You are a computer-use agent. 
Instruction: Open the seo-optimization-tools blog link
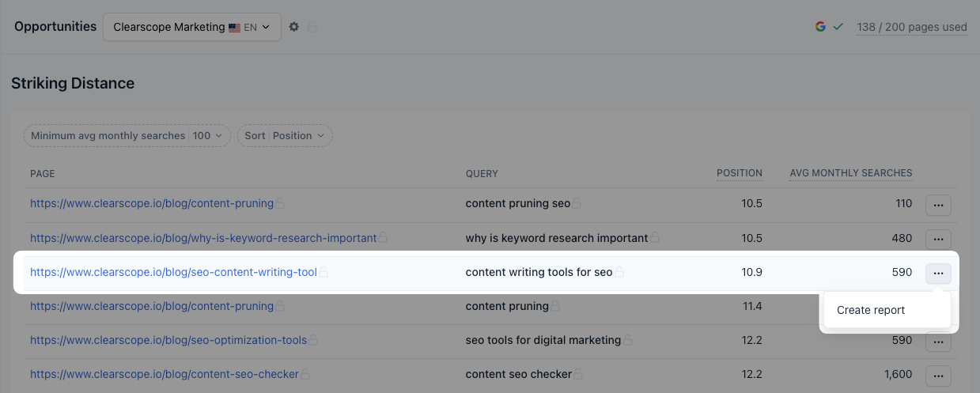[168, 341]
